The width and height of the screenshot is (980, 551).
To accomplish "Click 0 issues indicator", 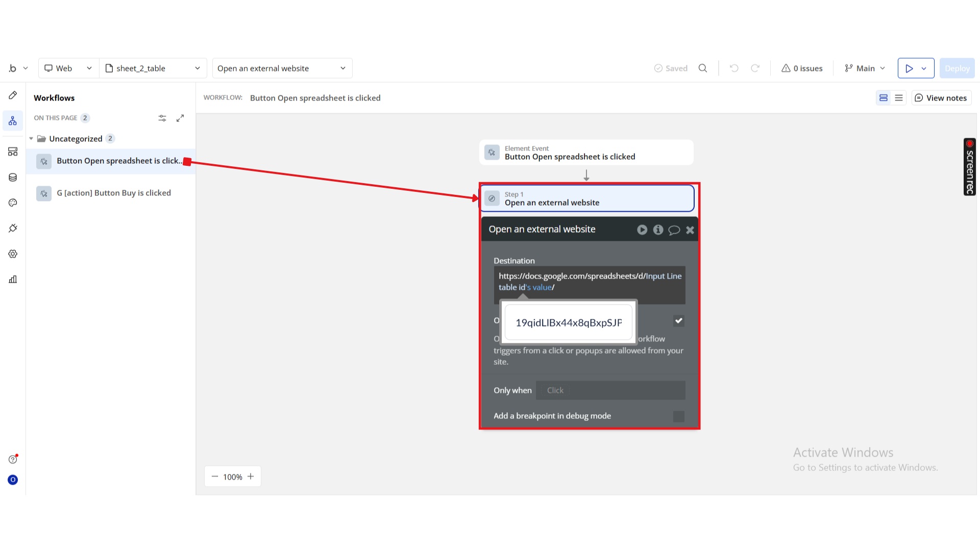I will (x=802, y=68).
